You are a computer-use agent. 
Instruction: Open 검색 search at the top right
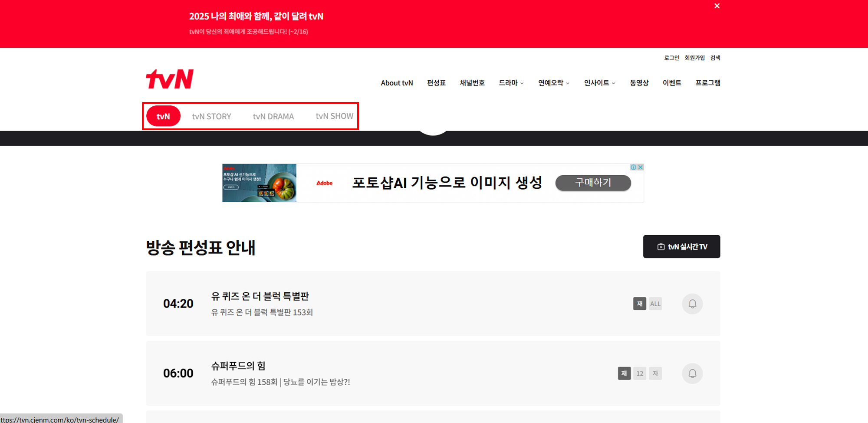715,57
